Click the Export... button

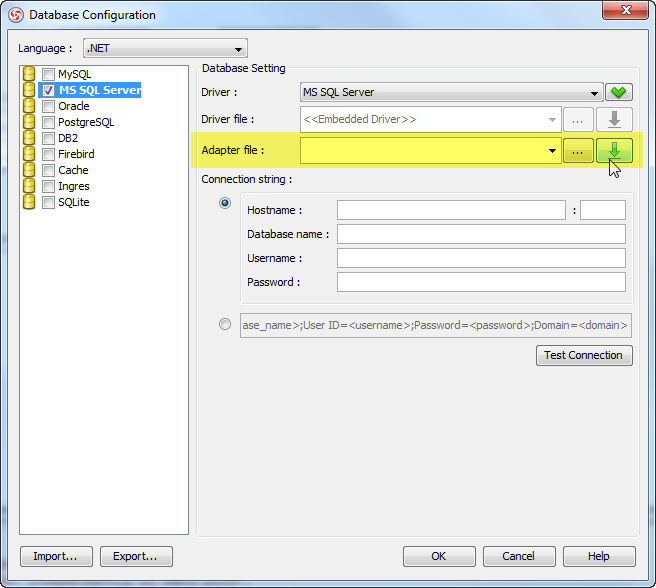click(136, 556)
